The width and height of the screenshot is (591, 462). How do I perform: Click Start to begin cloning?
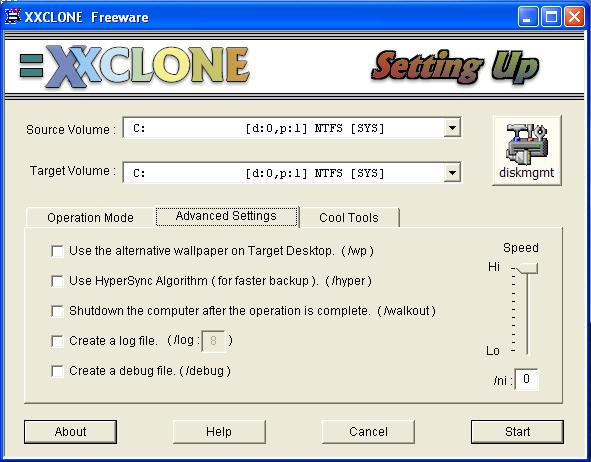[517, 432]
